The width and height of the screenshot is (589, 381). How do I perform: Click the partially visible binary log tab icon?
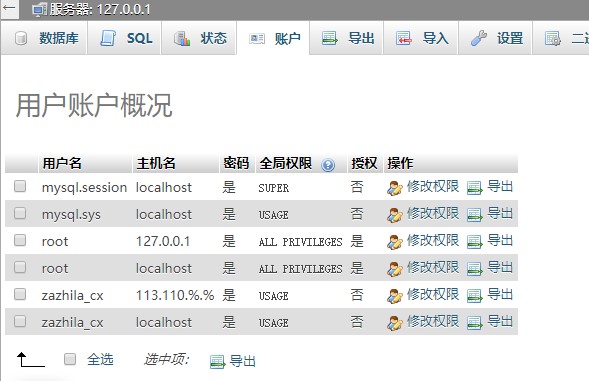click(553, 38)
